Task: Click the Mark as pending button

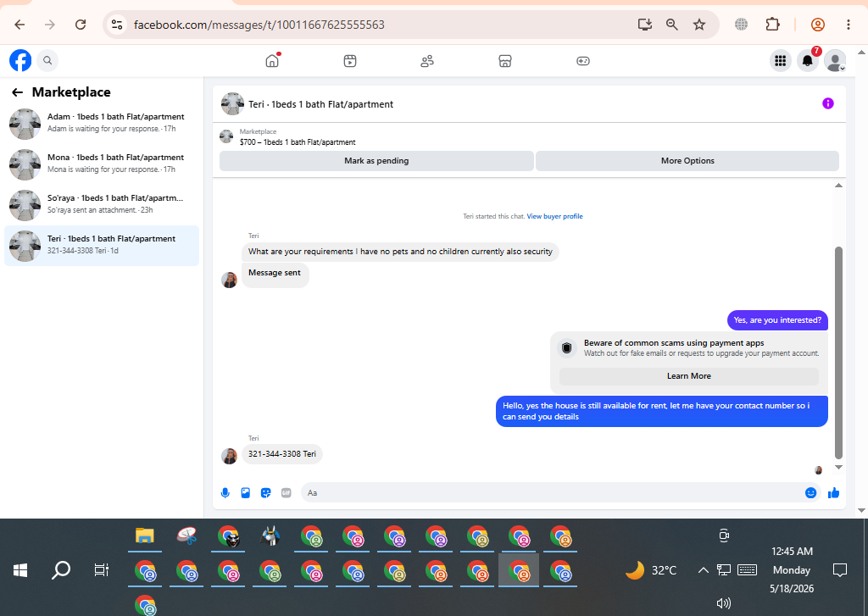Action: pyautogui.click(x=376, y=160)
